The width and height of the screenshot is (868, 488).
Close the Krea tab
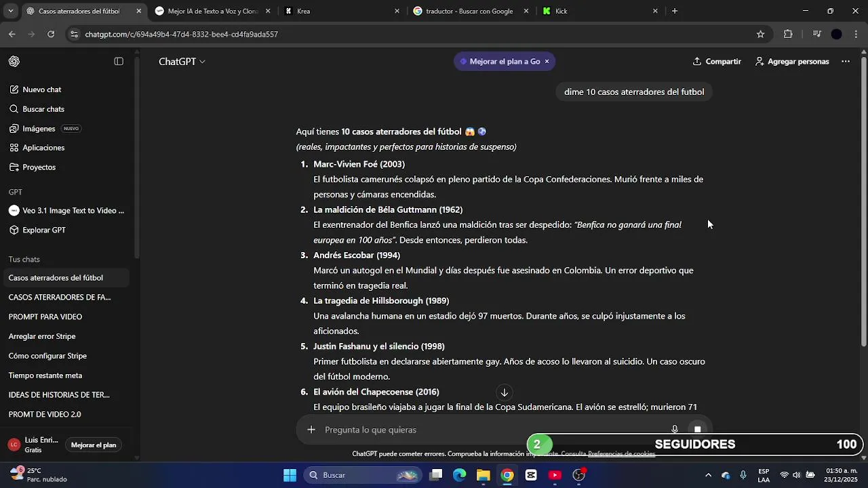(397, 11)
